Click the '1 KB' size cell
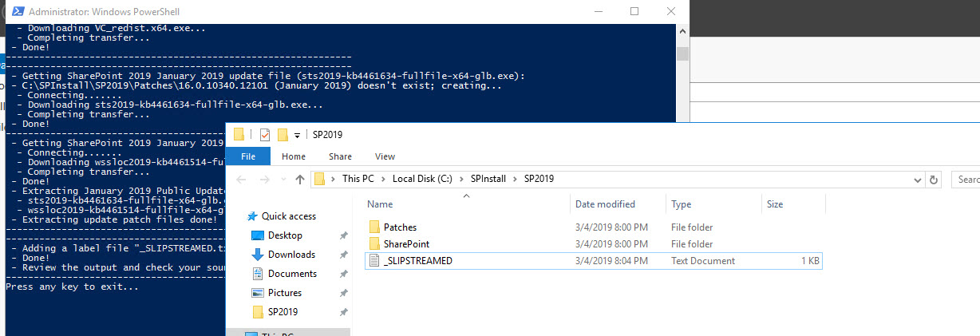 coord(809,260)
